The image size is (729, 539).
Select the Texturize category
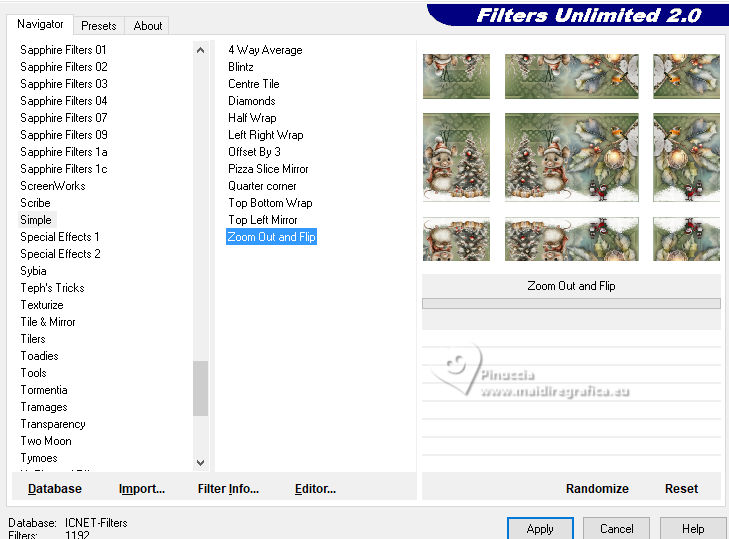coord(42,305)
